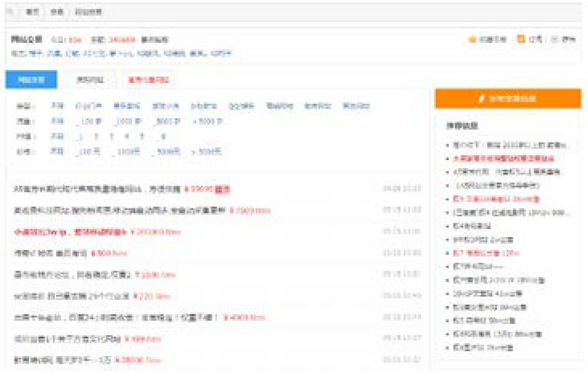The height and width of the screenshot is (371, 588).
Task: Select the blue active tab above the filters
Action: click(x=31, y=80)
